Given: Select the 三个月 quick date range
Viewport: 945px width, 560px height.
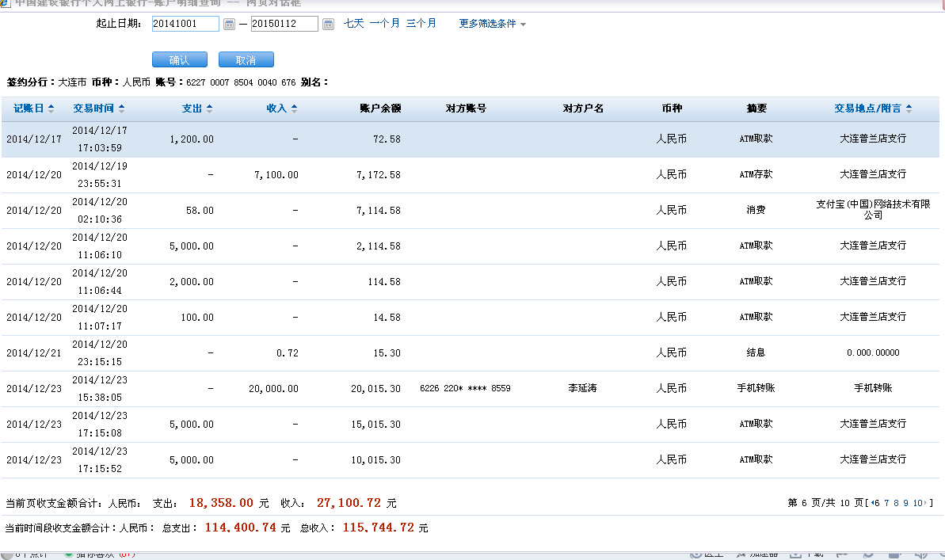Looking at the screenshot, I should click(421, 24).
